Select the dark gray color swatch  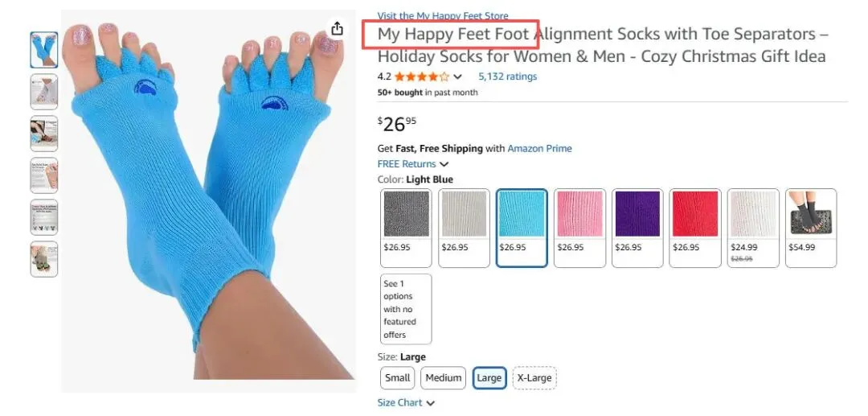point(407,228)
